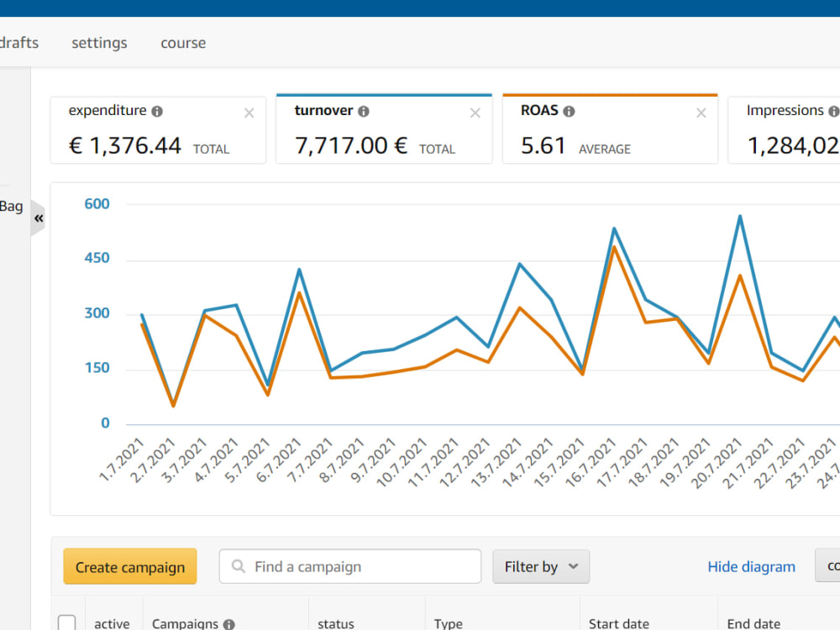The height and width of the screenshot is (630, 840).
Task: Remove the ROAS metric card
Action: 701,113
